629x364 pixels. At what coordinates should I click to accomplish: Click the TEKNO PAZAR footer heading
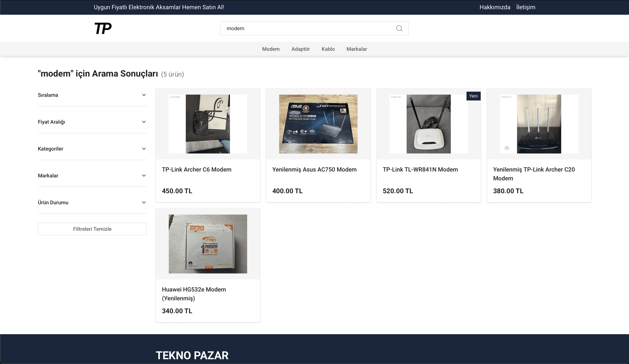click(192, 355)
